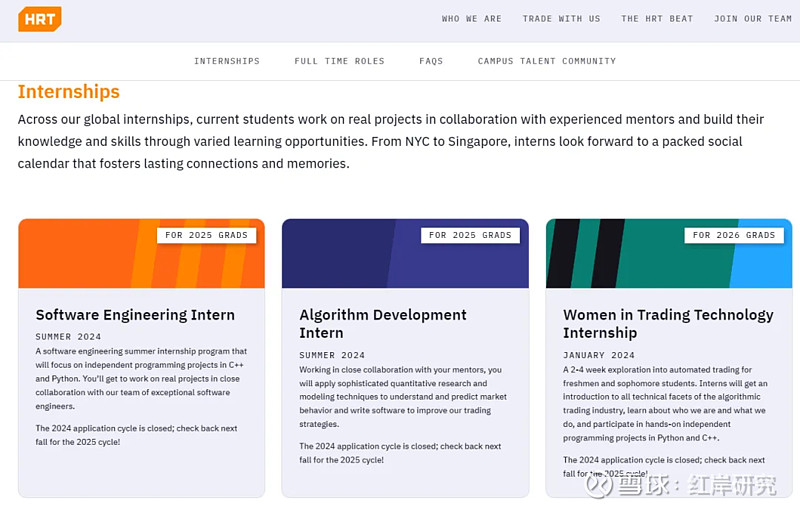800x510 pixels.
Task: Select the Summer 2024 label under Algorithm Development Intern
Action: point(332,355)
